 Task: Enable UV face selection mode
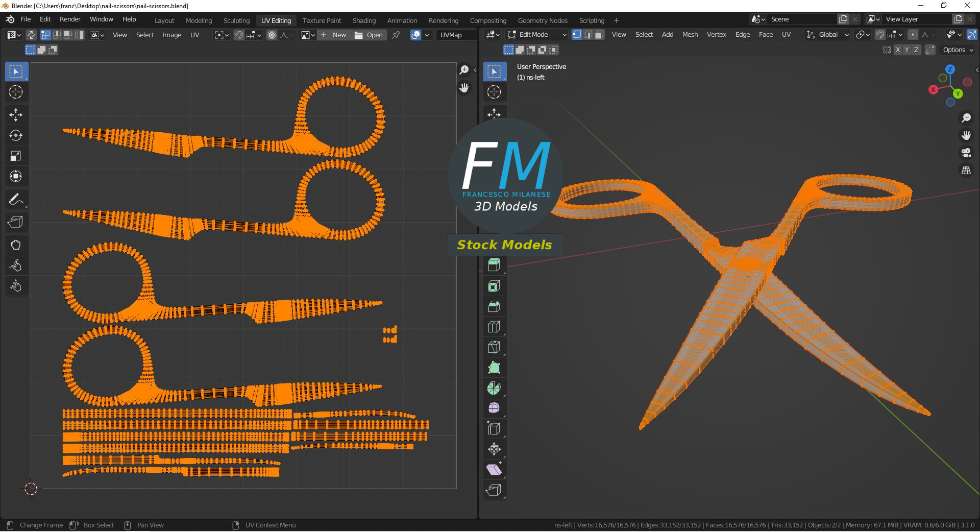[68, 35]
